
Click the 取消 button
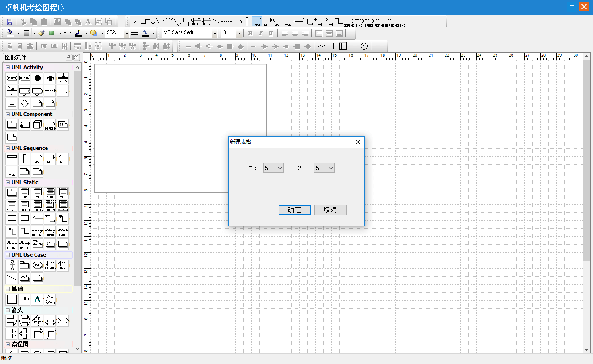(330, 210)
